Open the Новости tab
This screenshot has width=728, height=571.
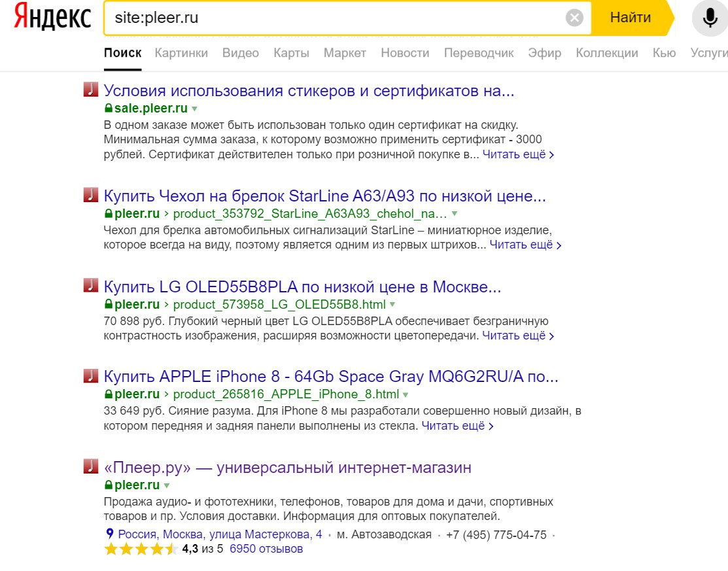pos(405,53)
